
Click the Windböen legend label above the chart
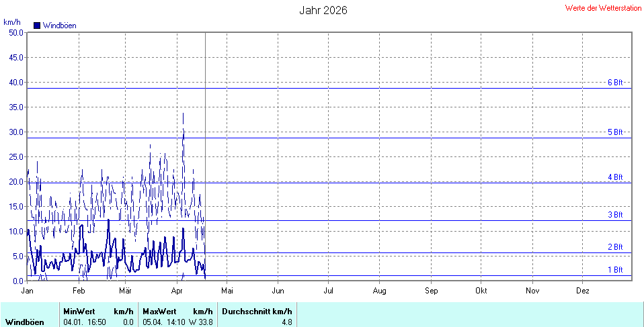click(59, 26)
